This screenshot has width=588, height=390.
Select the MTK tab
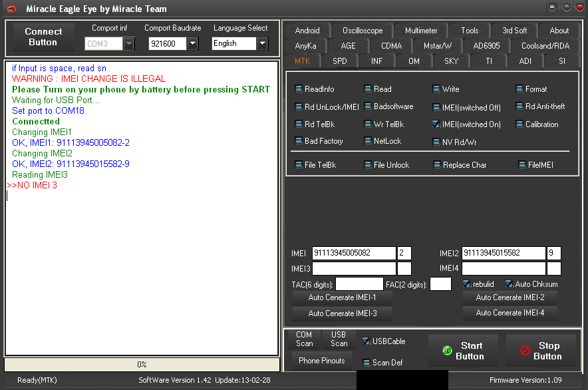pyautogui.click(x=302, y=61)
